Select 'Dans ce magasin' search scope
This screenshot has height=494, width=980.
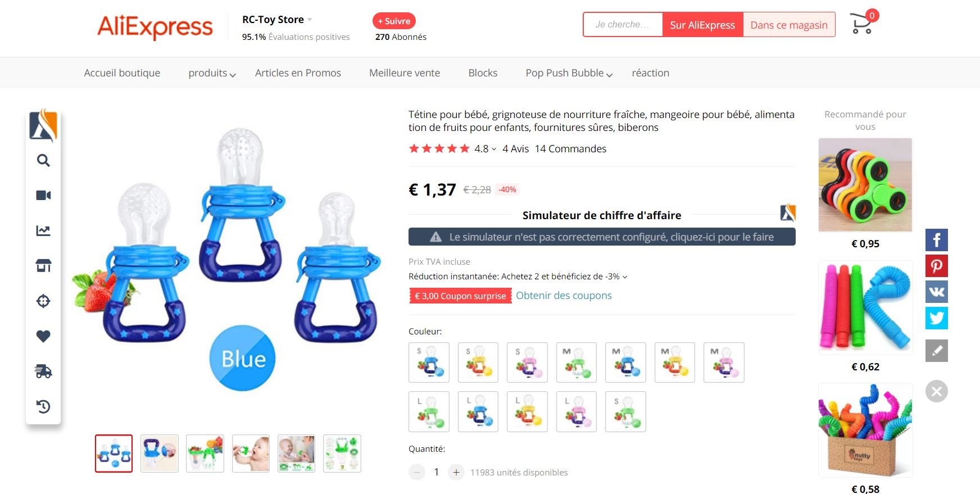point(789,25)
